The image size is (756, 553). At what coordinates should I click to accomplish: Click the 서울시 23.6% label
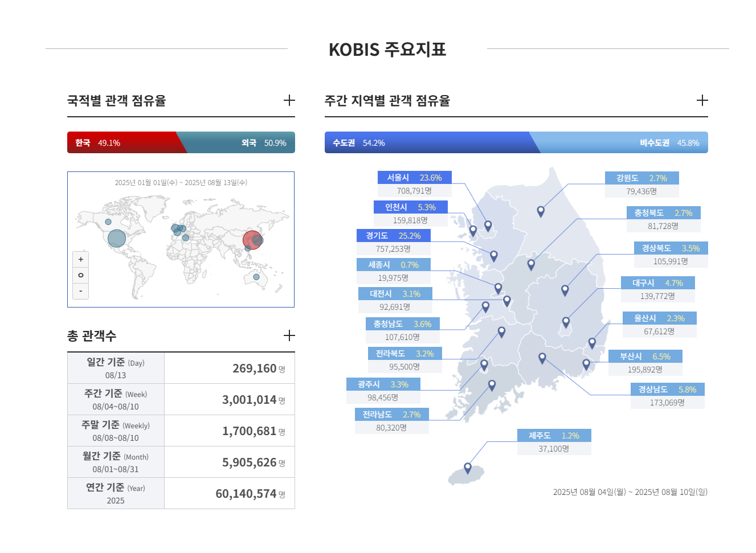tap(414, 177)
